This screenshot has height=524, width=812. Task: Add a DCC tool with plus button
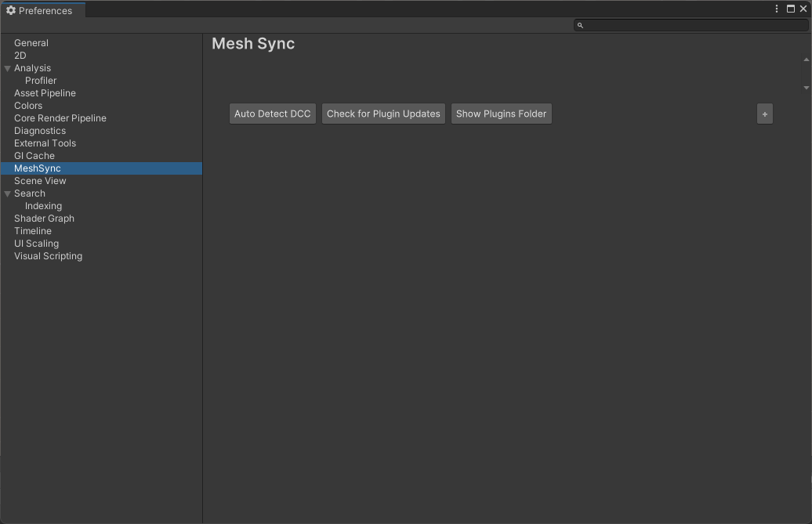point(765,114)
